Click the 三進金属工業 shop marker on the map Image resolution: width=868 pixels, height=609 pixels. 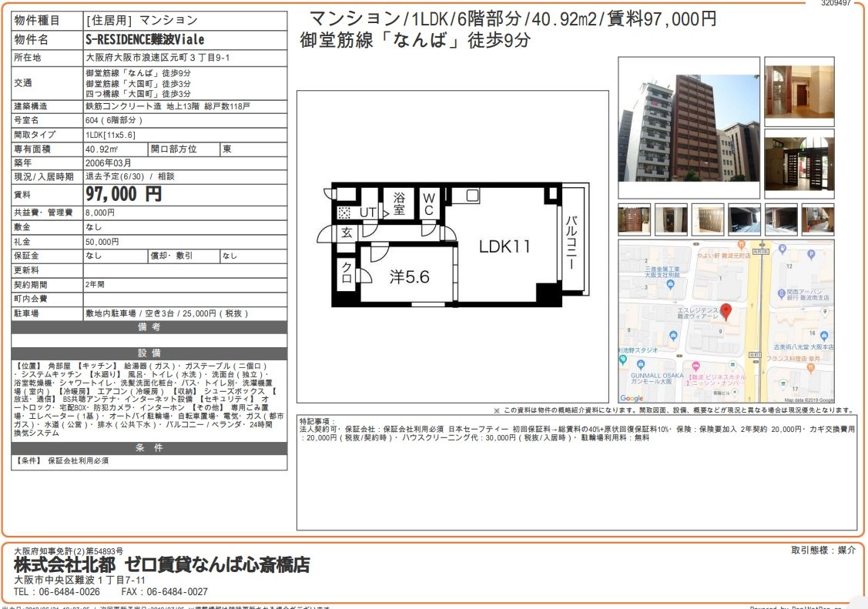[x=671, y=284]
